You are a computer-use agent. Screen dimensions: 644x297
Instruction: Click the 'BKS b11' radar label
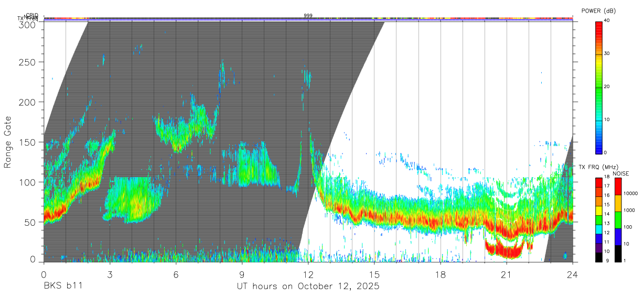pos(62,286)
